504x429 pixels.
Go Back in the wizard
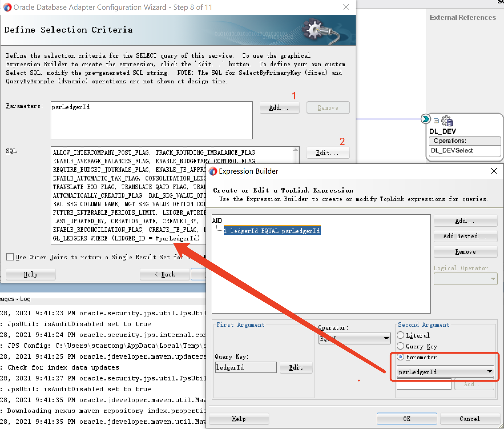[x=165, y=274]
